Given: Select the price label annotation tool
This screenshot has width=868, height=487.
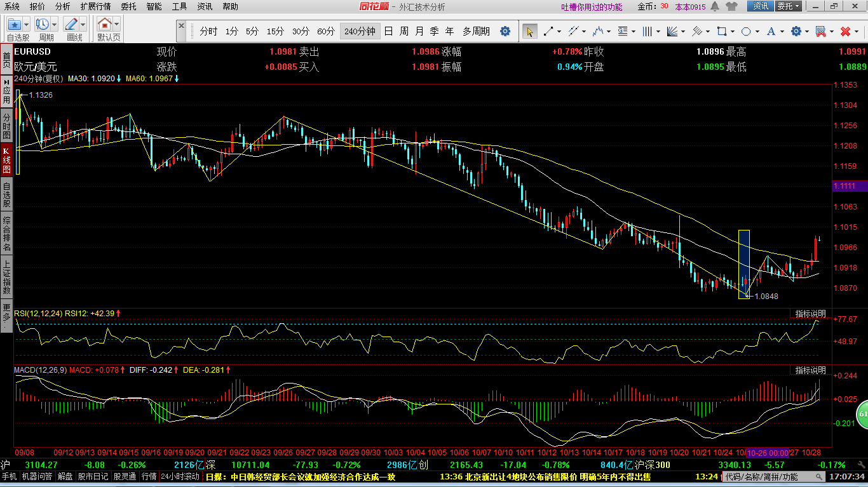Looking at the screenshot, I should pyautogui.click(x=622, y=31).
